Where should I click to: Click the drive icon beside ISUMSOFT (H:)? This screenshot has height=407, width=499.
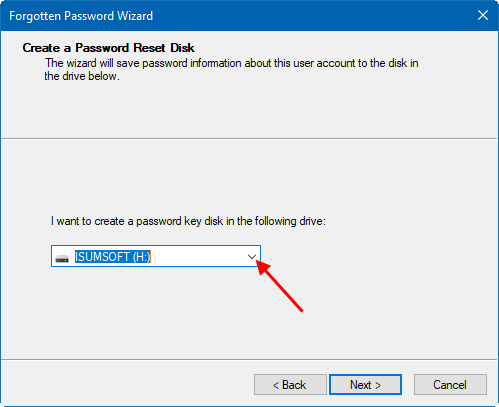pyautogui.click(x=62, y=258)
